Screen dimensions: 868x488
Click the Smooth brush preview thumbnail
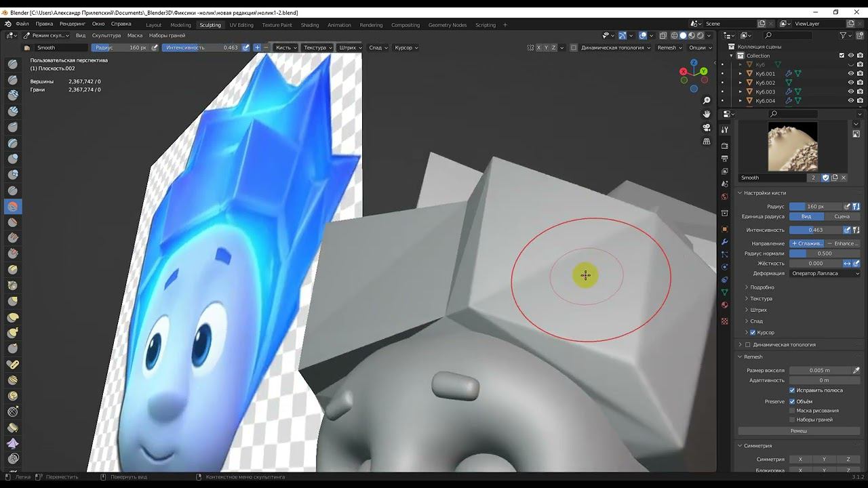coord(792,146)
